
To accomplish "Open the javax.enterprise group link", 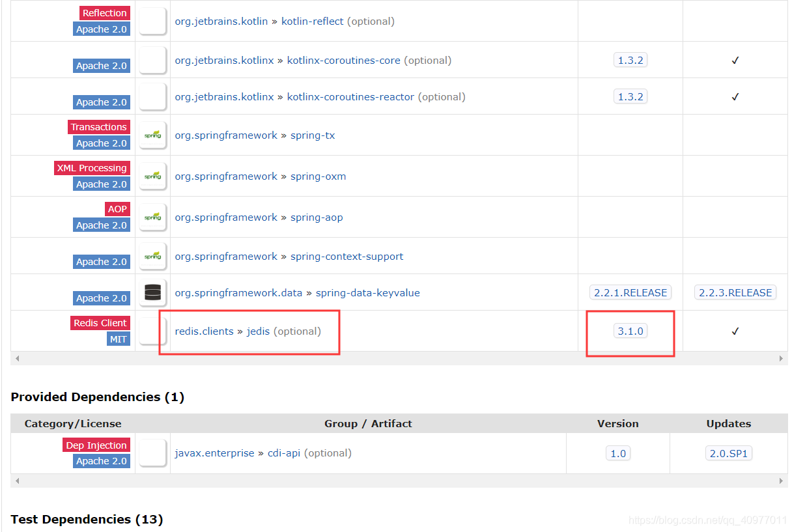I will coord(214,453).
